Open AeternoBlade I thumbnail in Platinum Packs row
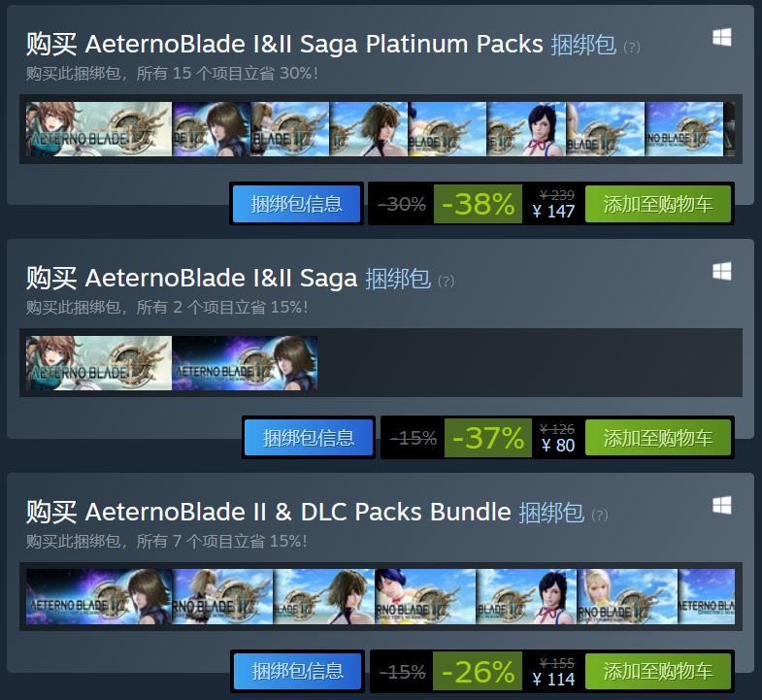 [99, 129]
